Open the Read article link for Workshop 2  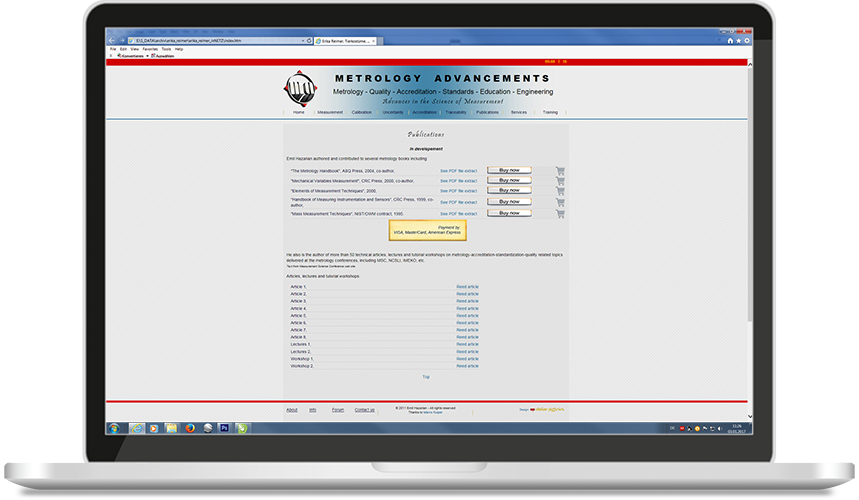coord(467,366)
